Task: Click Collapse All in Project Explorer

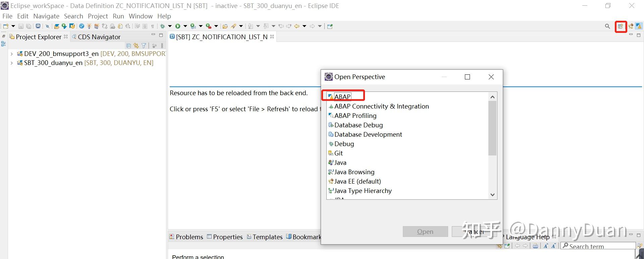Action: pos(128,46)
